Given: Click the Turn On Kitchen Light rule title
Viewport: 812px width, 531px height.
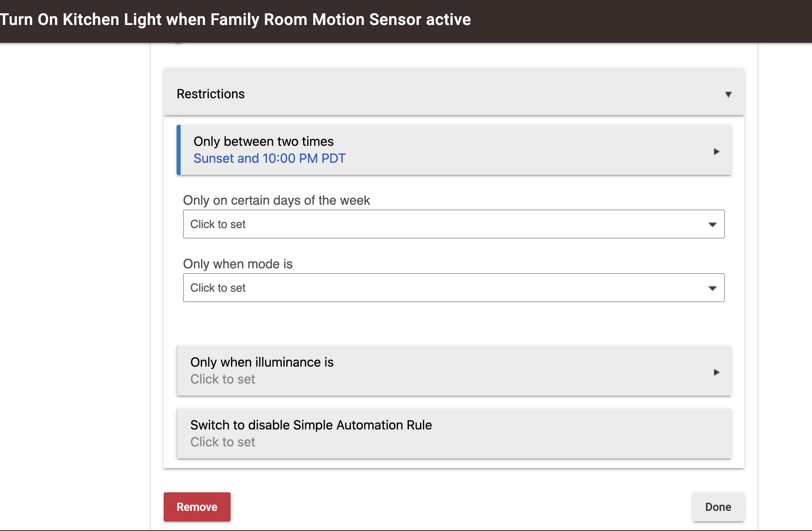Looking at the screenshot, I should pyautogui.click(x=235, y=19).
